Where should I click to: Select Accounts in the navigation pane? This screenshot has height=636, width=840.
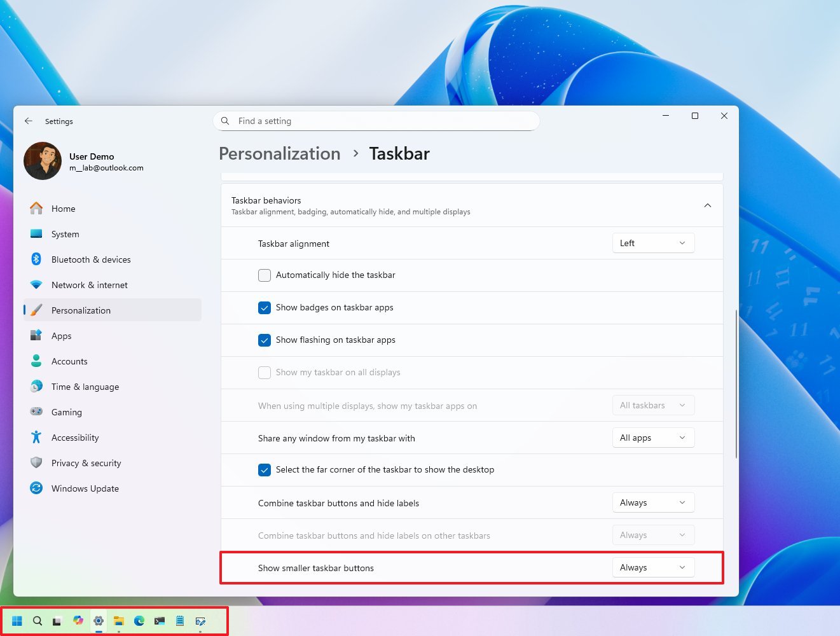click(x=69, y=361)
